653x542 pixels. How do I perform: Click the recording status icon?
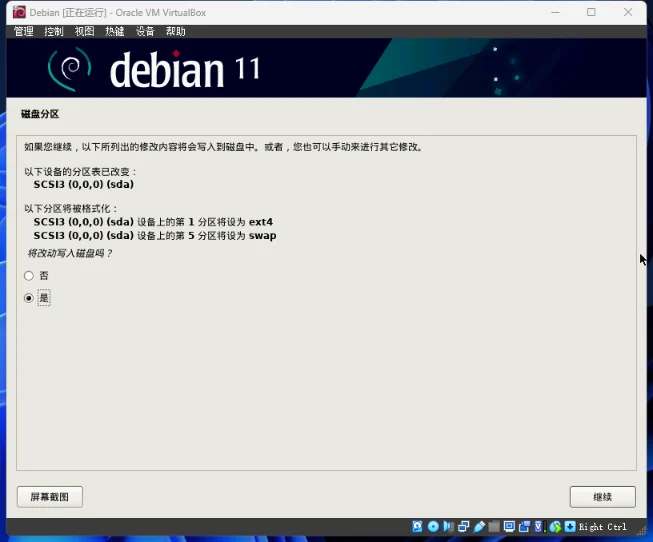click(x=524, y=527)
